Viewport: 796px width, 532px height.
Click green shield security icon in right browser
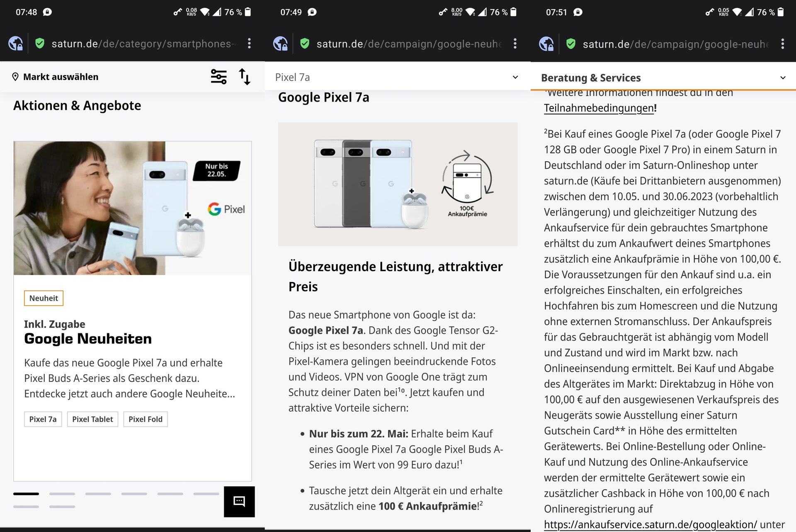pyautogui.click(x=571, y=44)
